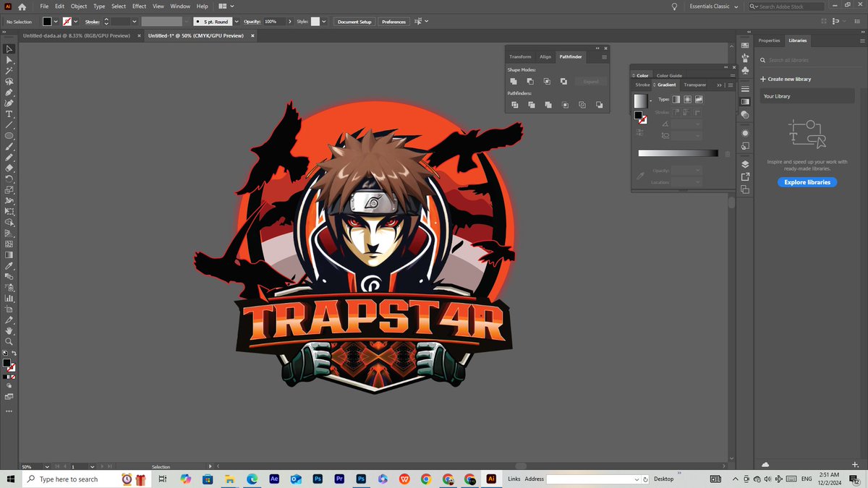Click the Minus Front shape mode icon
The width and height of the screenshot is (868, 488).
pyautogui.click(x=530, y=82)
